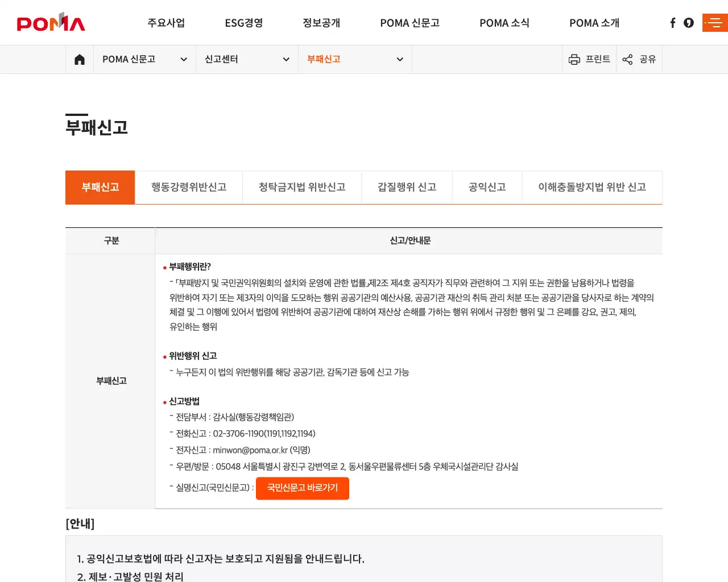Click the 구분 column header
Image resolution: width=728 pixels, height=582 pixels.
click(x=111, y=241)
